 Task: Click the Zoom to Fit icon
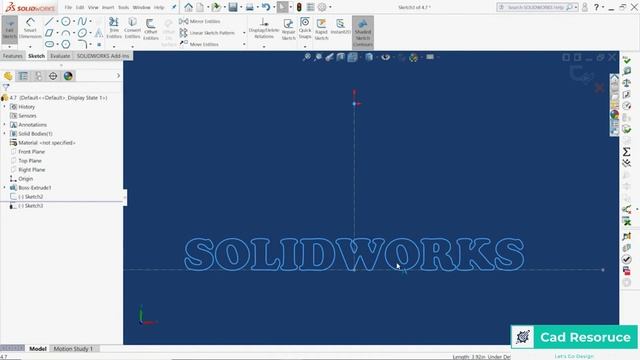[x=307, y=57]
